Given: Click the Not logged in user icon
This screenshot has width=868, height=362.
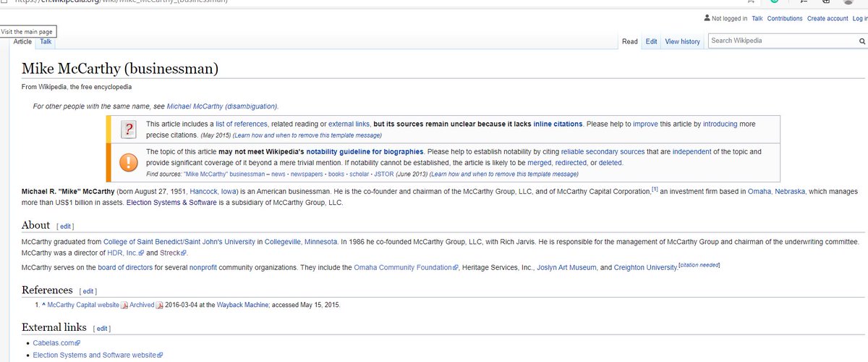Looking at the screenshot, I should 707,18.
